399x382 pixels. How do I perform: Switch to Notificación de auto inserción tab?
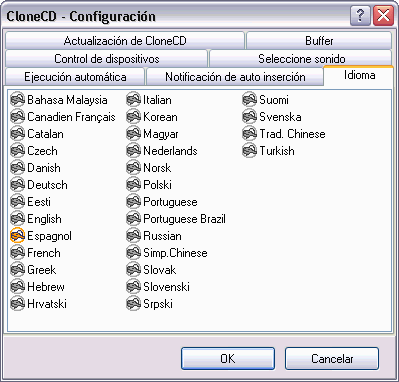235,77
